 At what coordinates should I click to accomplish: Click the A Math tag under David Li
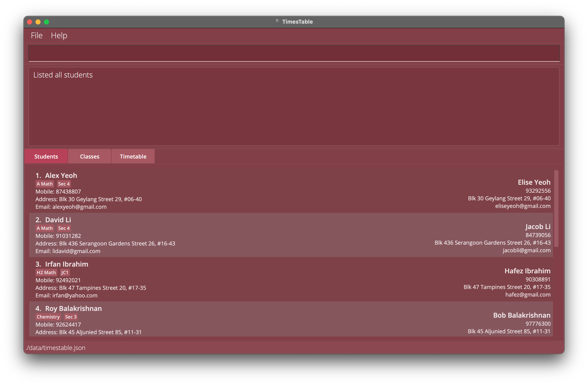(x=45, y=228)
